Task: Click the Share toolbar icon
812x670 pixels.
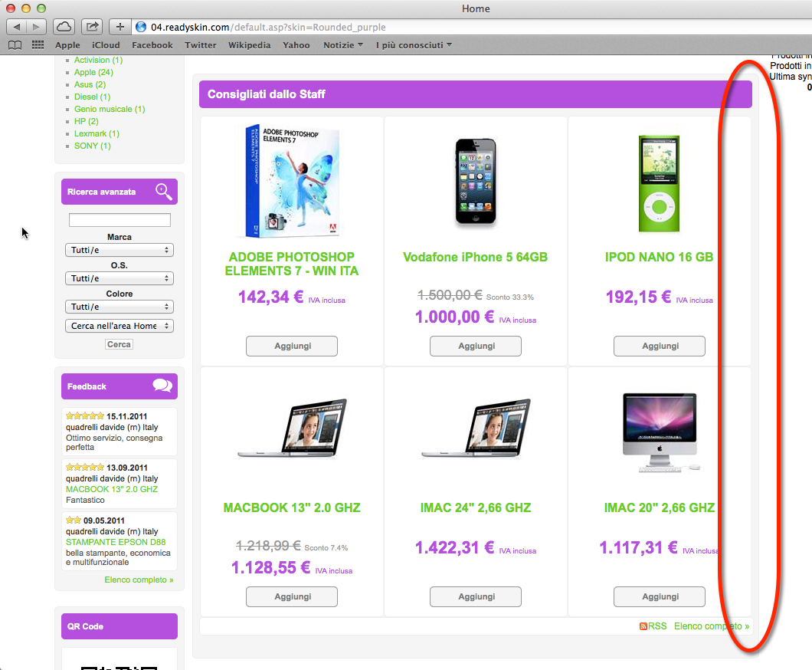Action: coord(92,26)
